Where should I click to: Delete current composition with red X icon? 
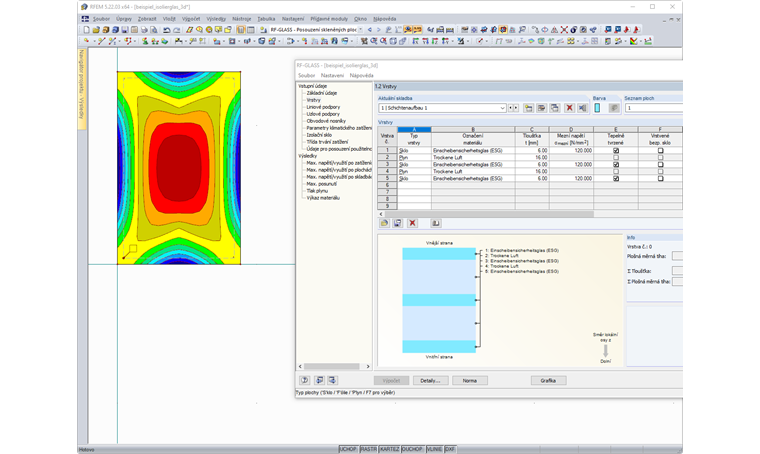[x=570, y=108]
